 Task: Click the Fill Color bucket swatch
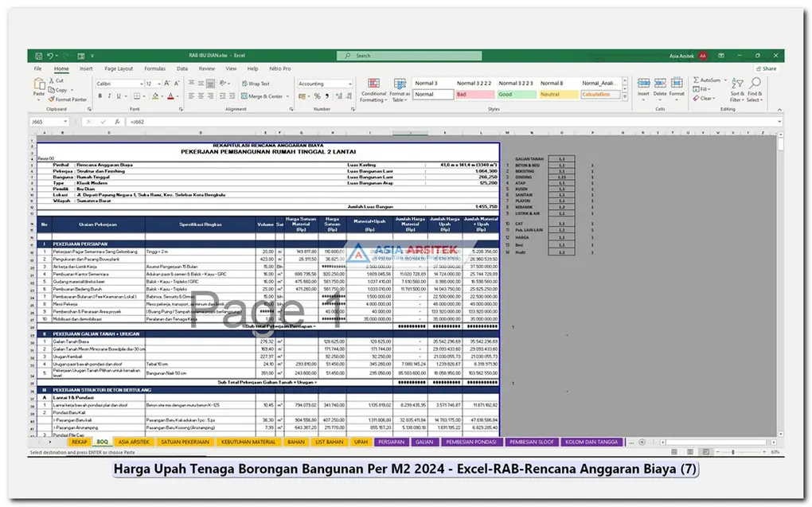155,96
